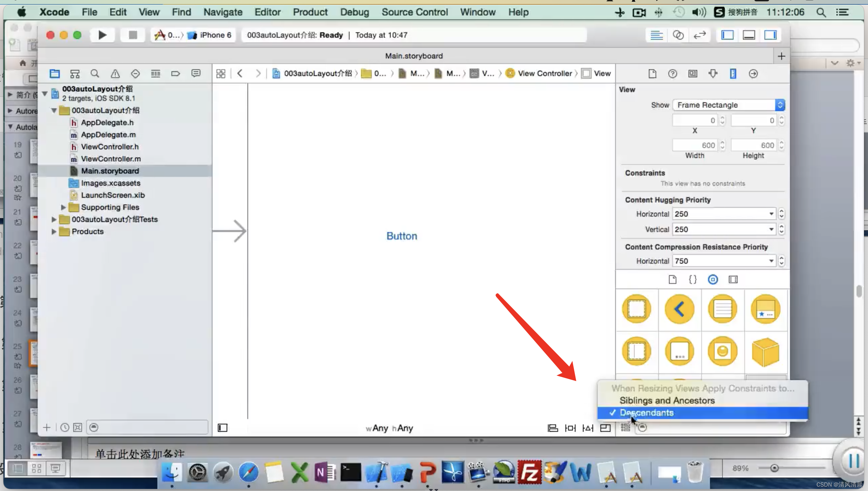
Task: Select 'Siblings and Ancestors' constraint option
Action: point(667,400)
